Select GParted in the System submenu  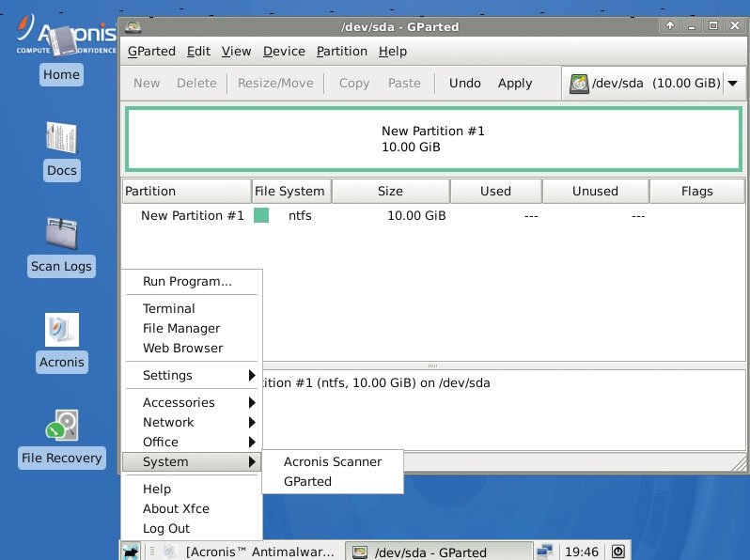pos(333,481)
